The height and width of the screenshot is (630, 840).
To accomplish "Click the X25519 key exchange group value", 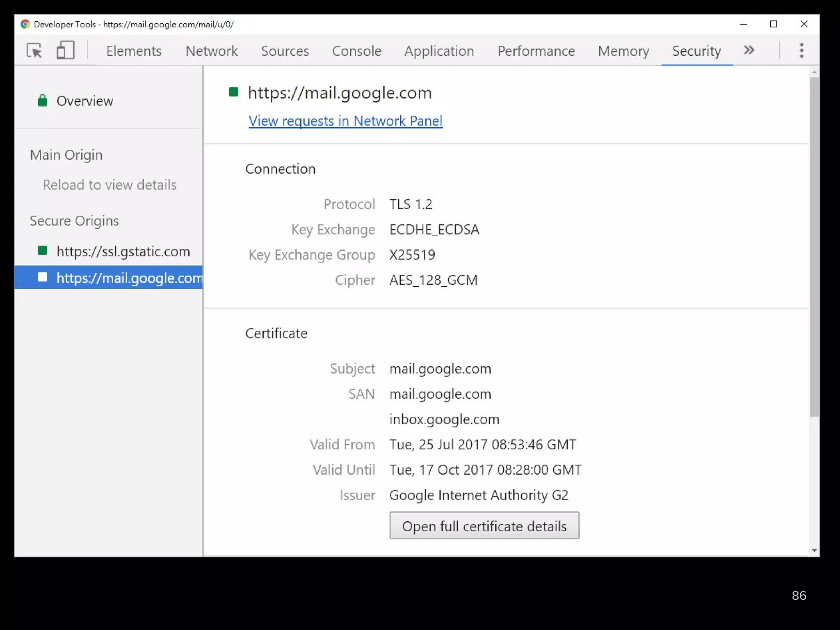I will [x=412, y=255].
